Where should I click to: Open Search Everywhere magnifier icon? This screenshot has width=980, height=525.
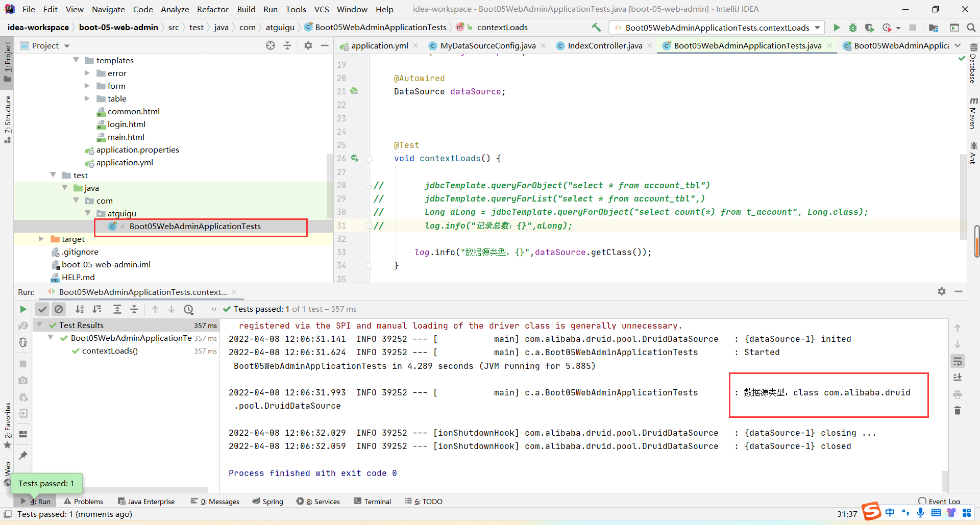(971, 28)
